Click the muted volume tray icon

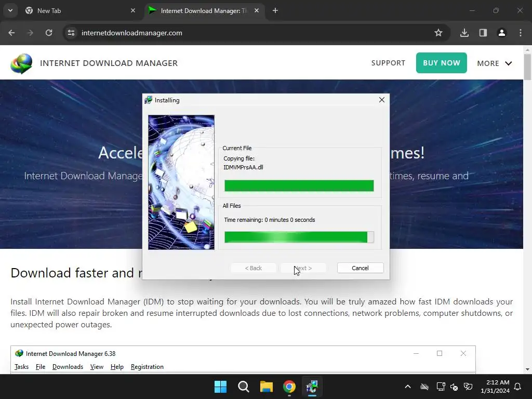454,387
